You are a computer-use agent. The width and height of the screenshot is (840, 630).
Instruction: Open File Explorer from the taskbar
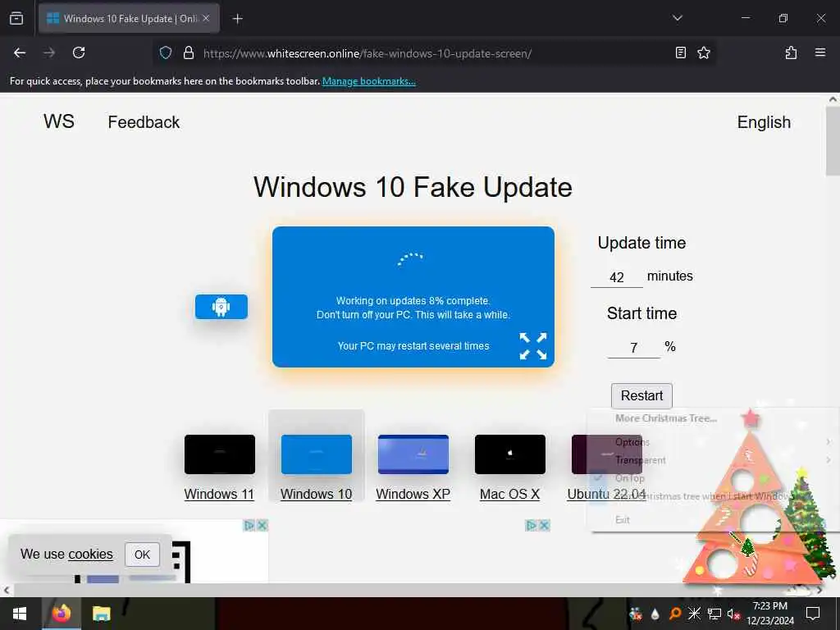(x=101, y=614)
